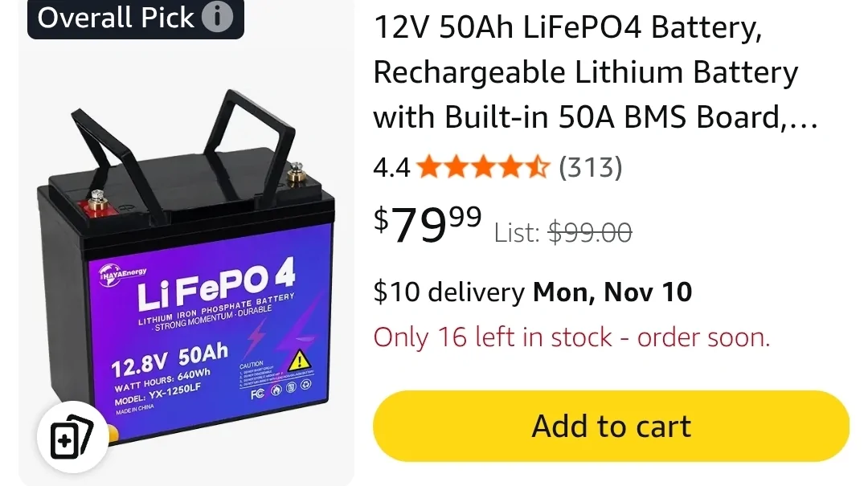Click the 4.4 rating number
Screen dimensions: 868x486
tap(391, 167)
